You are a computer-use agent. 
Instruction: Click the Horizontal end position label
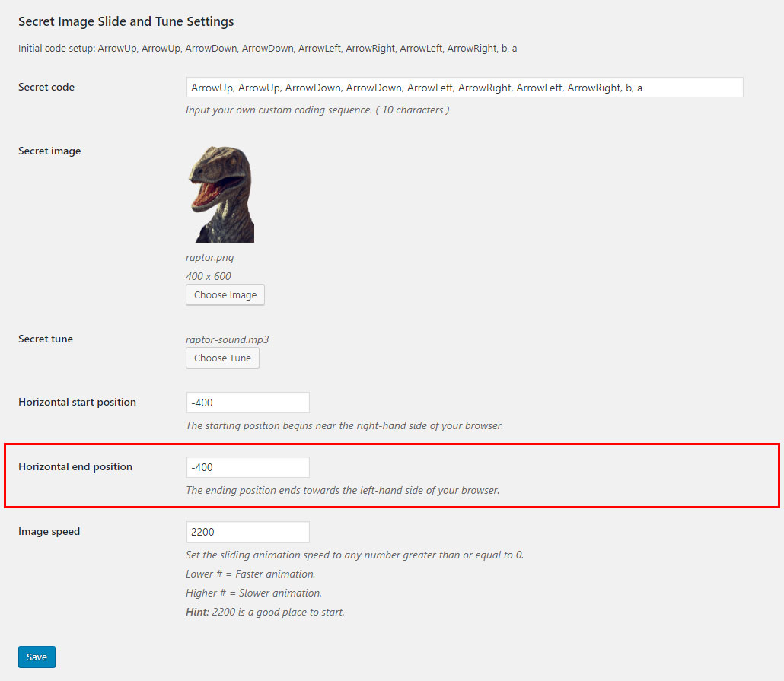click(x=75, y=466)
